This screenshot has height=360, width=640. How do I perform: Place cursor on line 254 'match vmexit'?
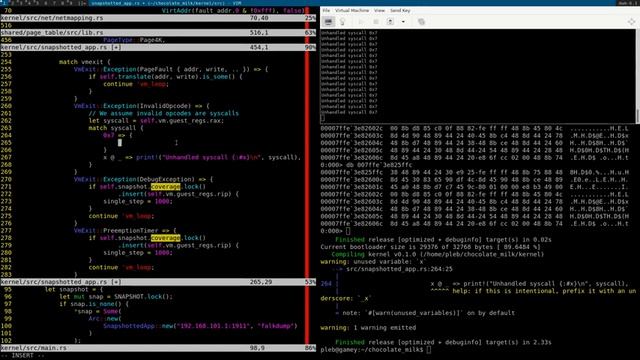pos(84,62)
